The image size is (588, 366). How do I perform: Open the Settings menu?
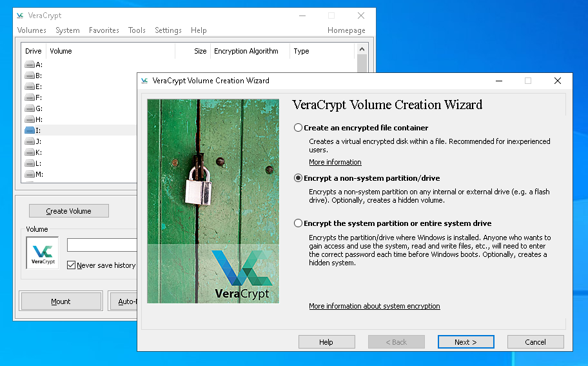point(168,30)
